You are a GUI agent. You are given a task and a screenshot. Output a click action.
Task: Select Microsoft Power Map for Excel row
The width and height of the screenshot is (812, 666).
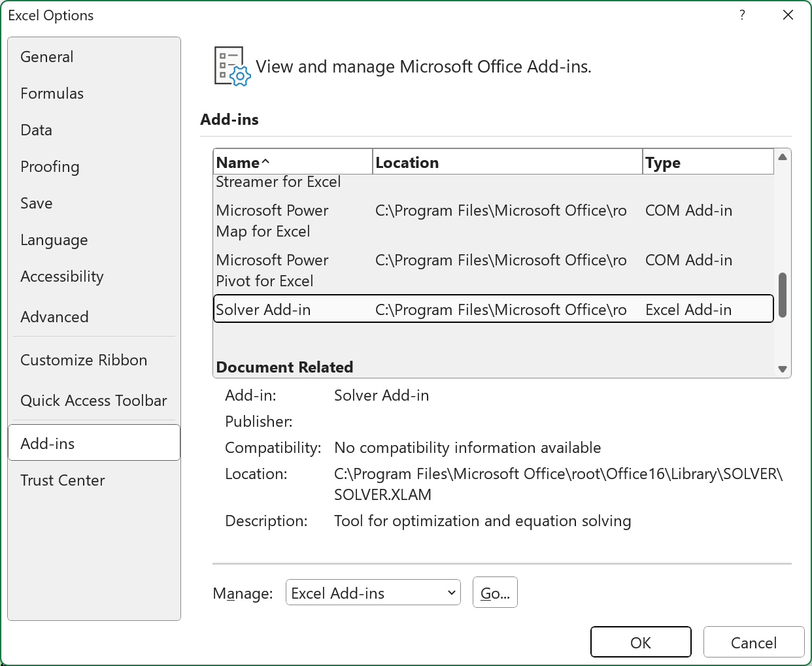pos(494,221)
